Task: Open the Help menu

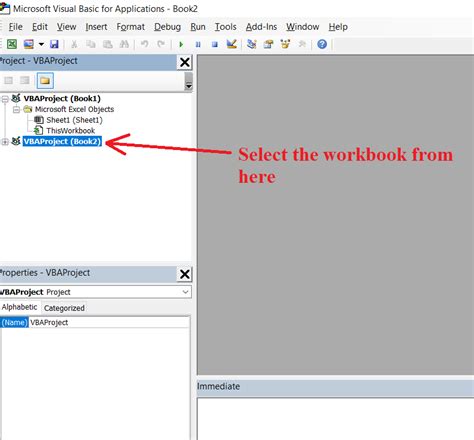Action: coord(338,27)
